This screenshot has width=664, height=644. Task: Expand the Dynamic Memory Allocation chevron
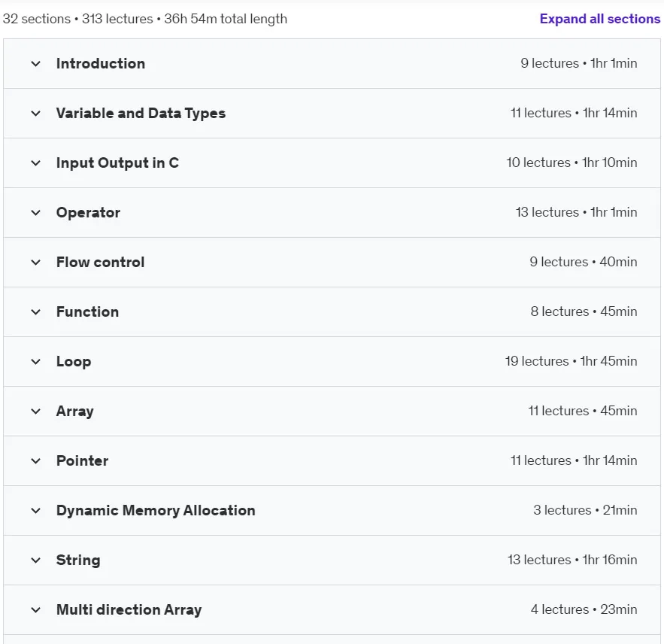coord(36,511)
